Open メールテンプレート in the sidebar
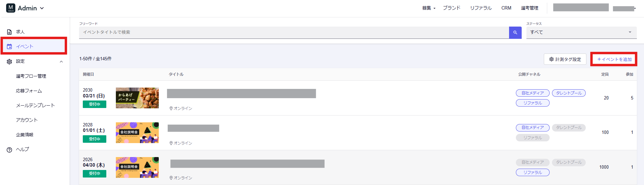Screen dimensions: 644x185 tap(35, 105)
